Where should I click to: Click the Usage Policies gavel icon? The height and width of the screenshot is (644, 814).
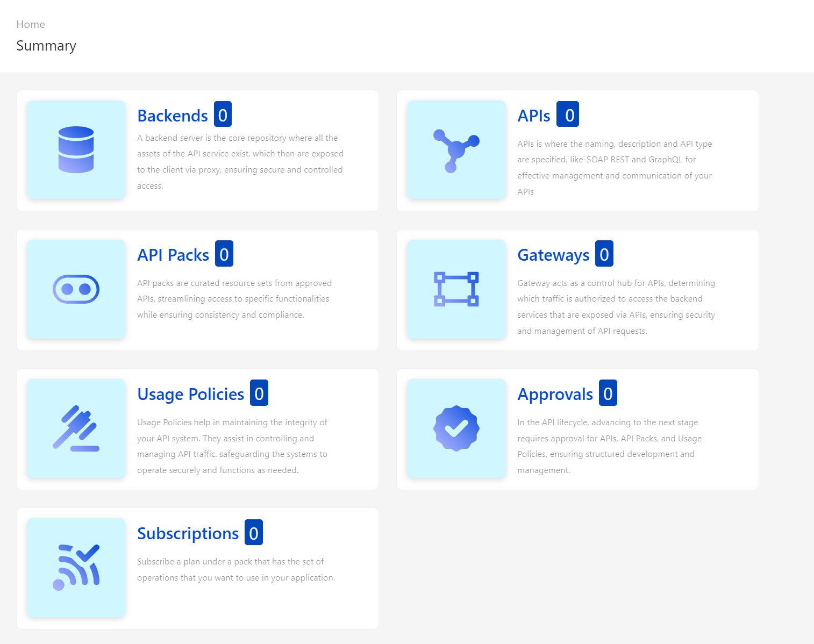point(76,428)
